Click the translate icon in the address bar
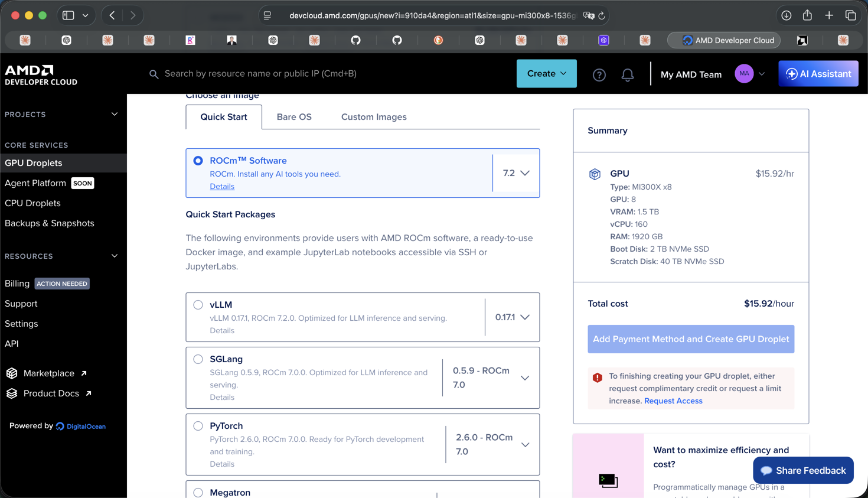Image resolution: width=868 pixels, height=498 pixels. [x=588, y=15]
